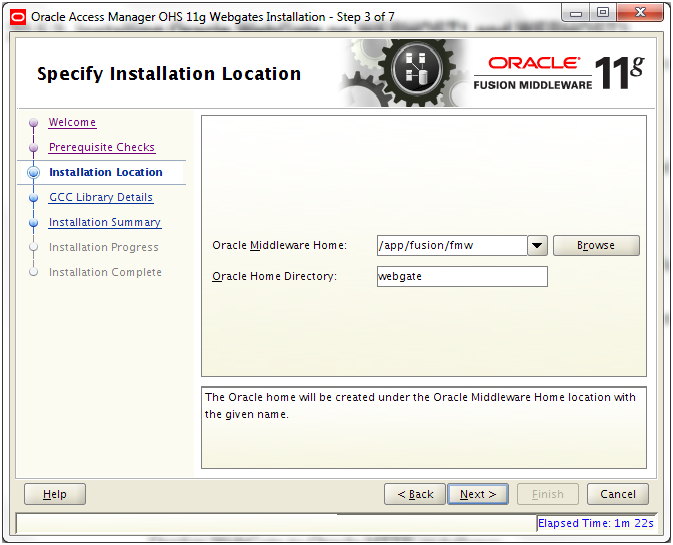Click the disabled Finish button
This screenshot has height=545, width=673.
548,494
